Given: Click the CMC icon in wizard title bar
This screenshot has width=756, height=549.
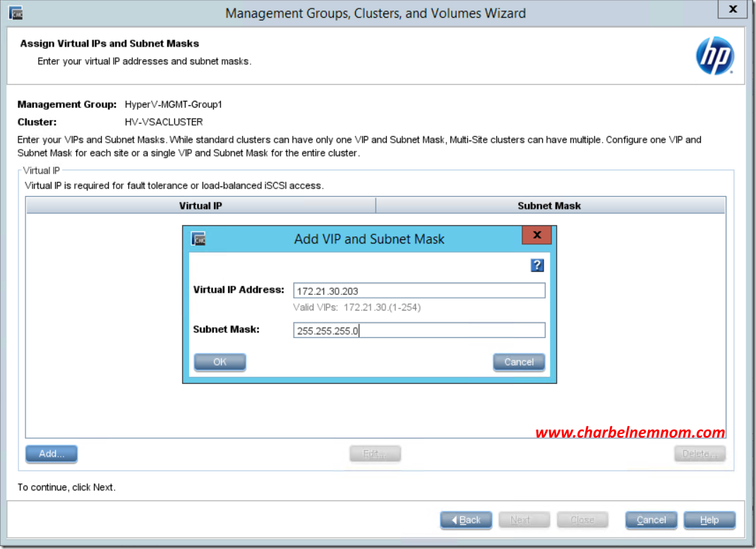Looking at the screenshot, I should (16, 13).
